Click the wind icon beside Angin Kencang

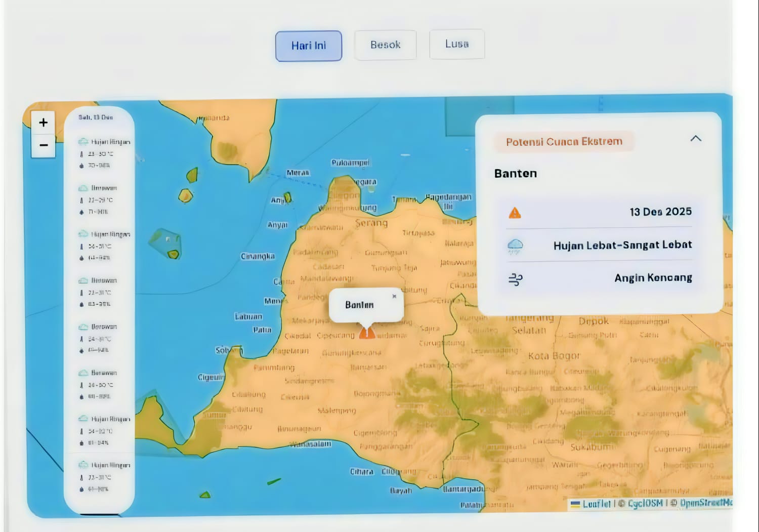515,279
